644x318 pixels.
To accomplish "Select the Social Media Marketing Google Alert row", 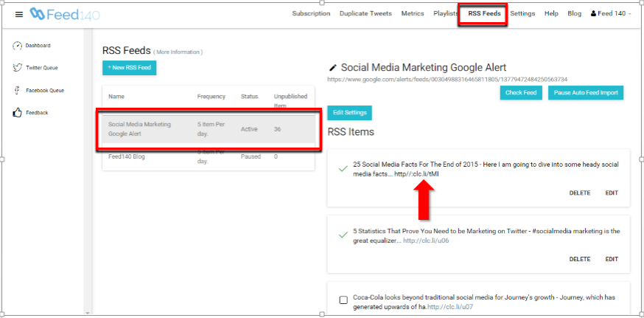I will tap(209, 129).
